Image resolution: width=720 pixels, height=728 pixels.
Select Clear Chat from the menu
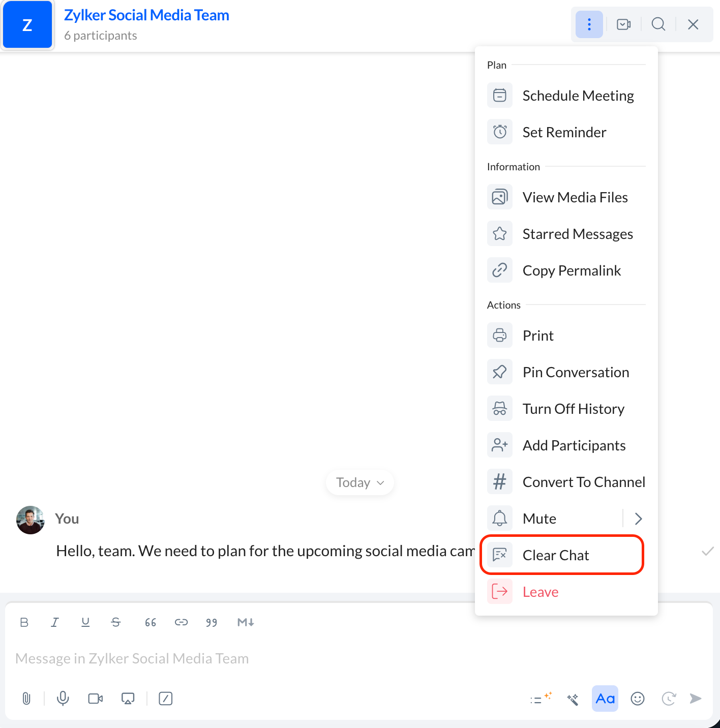[x=562, y=555]
